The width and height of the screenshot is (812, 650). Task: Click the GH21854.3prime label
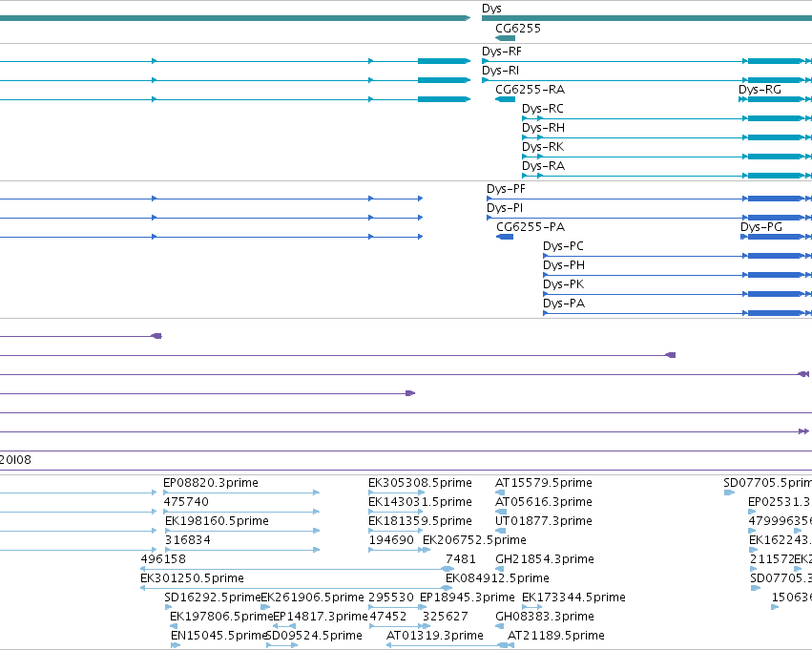pyautogui.click(x=545, y=560)
